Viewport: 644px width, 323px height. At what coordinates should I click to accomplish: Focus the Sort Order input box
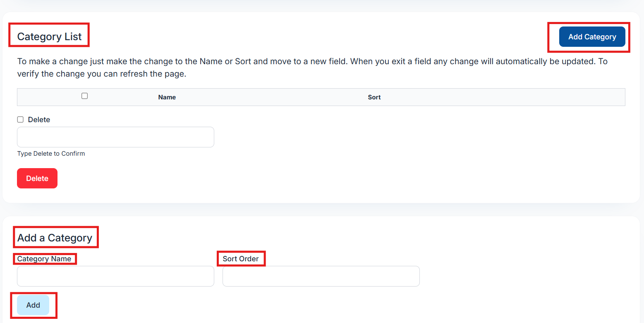321,276
